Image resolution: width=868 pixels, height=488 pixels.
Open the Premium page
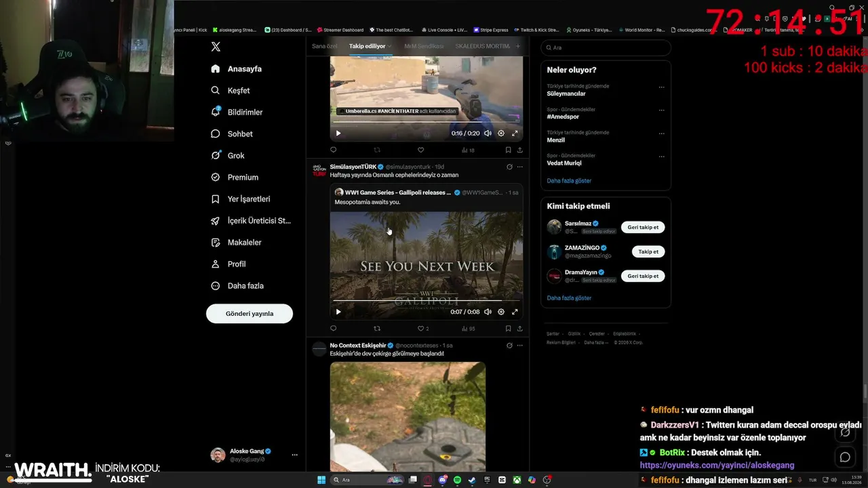[235, 177]
